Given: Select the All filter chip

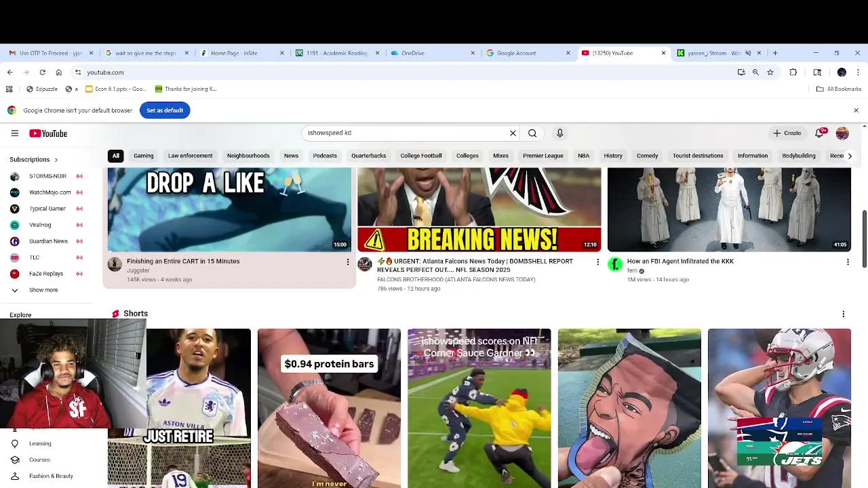Looking at the screenshot, I should 115,156.
